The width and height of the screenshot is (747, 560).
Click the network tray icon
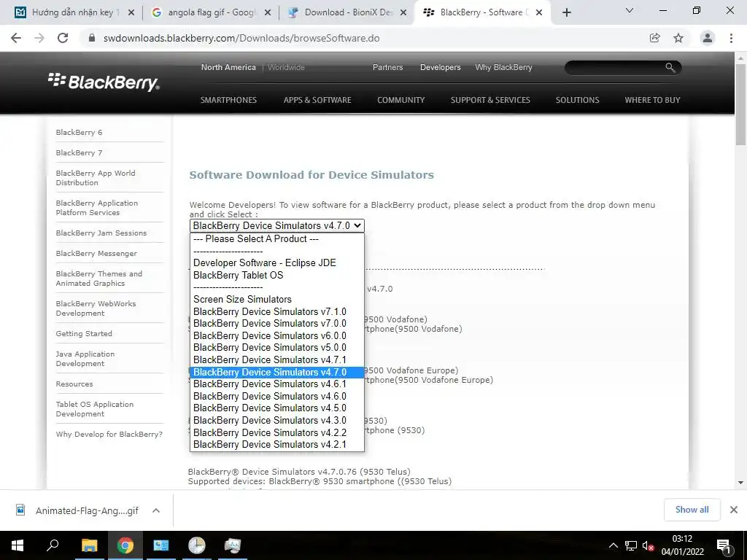point(631,545)
